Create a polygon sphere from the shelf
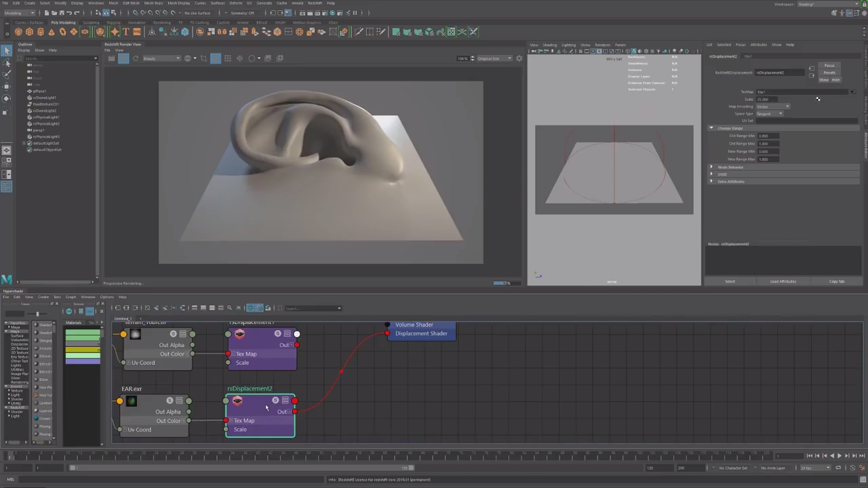This screenshot has height=488, width=868. [x=18, y=31]
